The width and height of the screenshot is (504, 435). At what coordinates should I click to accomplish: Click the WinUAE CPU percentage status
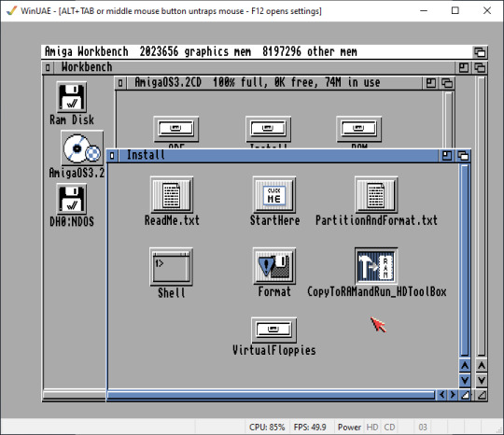coord(267,427)
